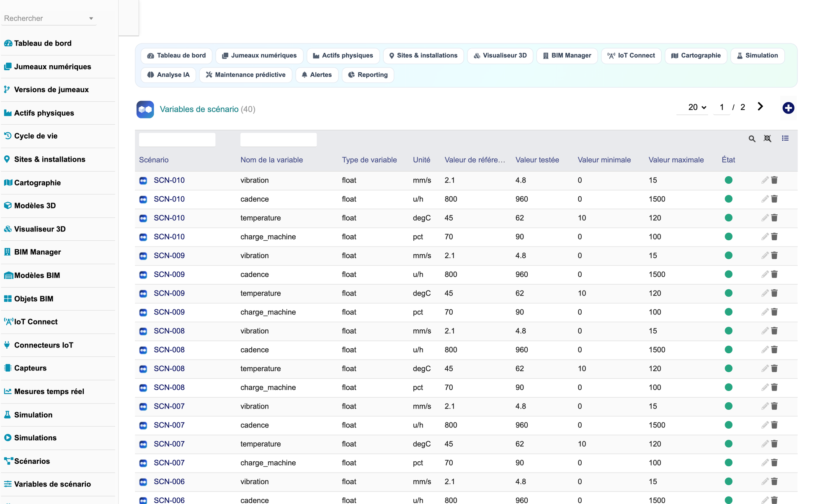Click the current page number field

[722, 107]
